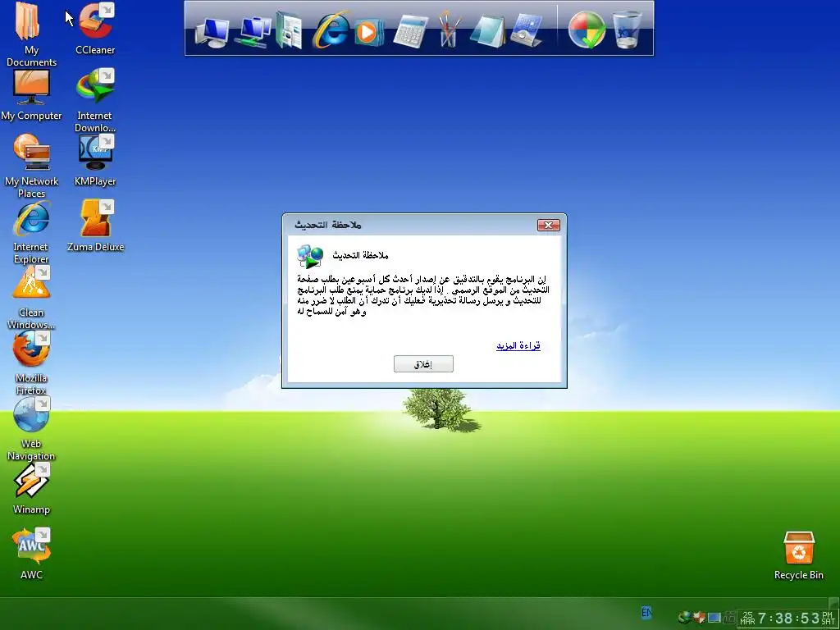Click the red shield icon in the system tray
The image size is (840, 630).
699,618
